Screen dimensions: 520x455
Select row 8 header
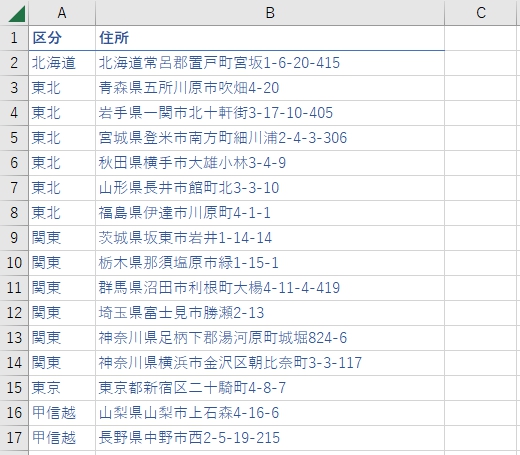point(14,213)
